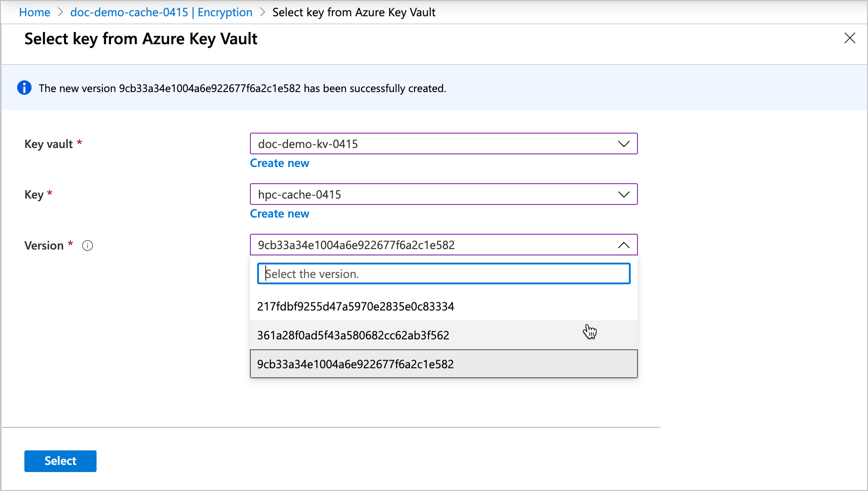
Task: Click Create new link under Key vault
Action: coord(279,163)
